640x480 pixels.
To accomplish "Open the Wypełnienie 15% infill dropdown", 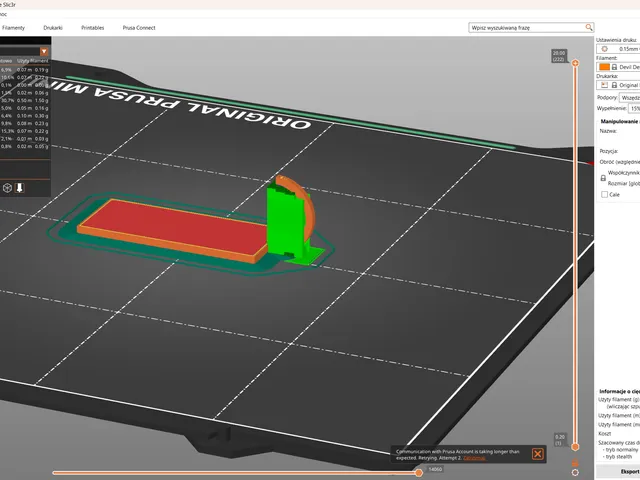I will point(634,109).
